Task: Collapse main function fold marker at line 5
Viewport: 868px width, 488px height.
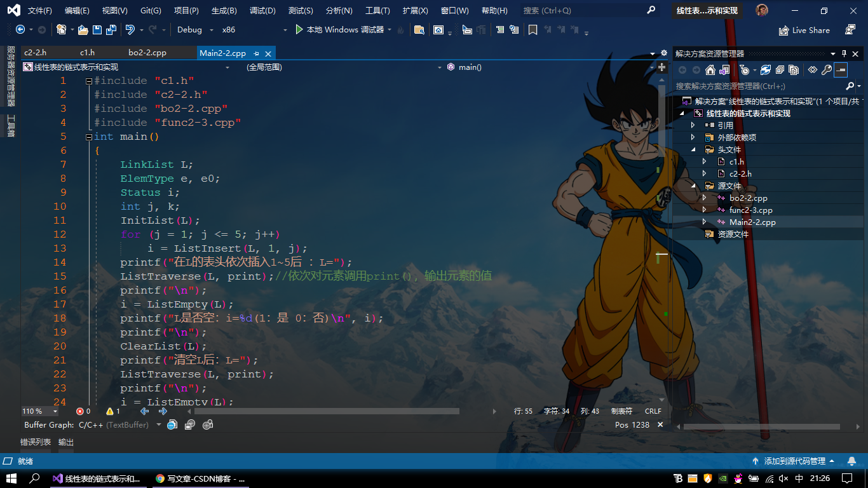Action: pos(89,137)
